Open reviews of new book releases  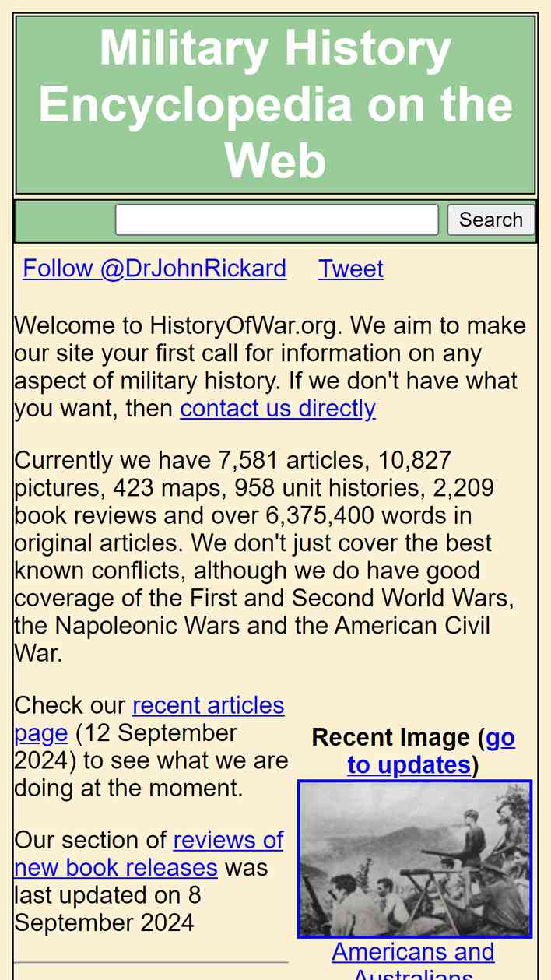(x=149, y=854)
